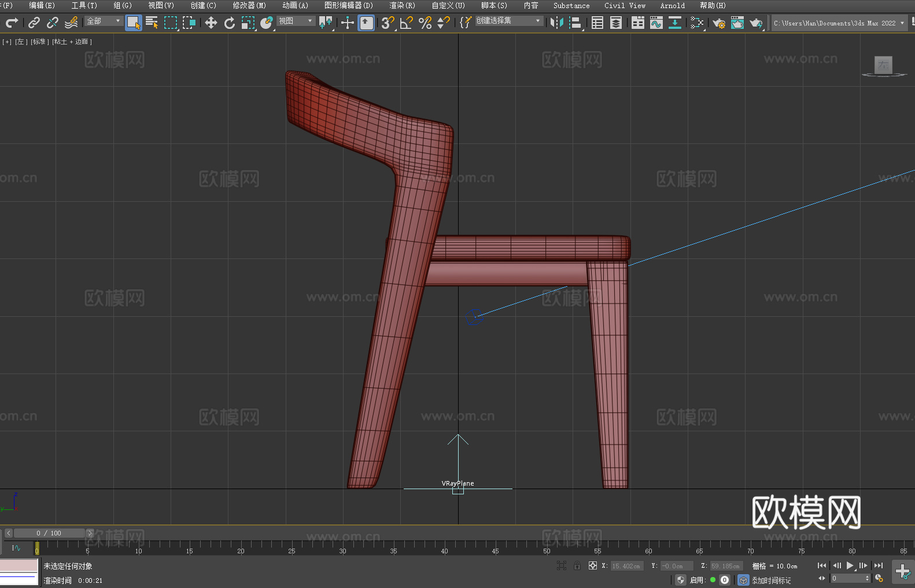Viewport: 915px width, 588px height.
Task: Open the Scene Explorer toggle icon
Action: click(x=597, y=23)
